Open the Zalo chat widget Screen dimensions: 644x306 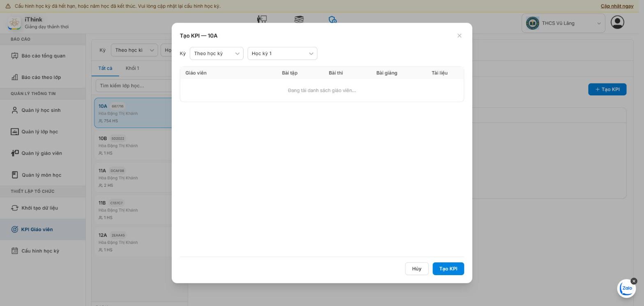(x=626, y=288)
